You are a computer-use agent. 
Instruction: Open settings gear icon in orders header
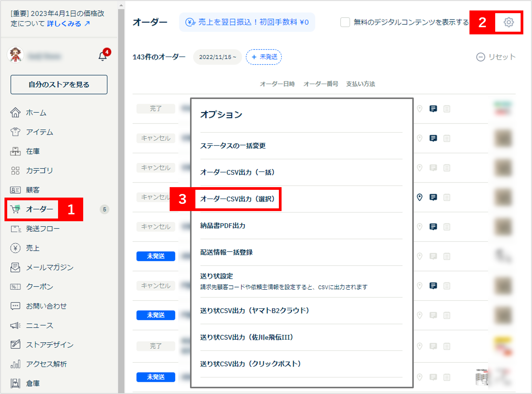pos(509,22)
